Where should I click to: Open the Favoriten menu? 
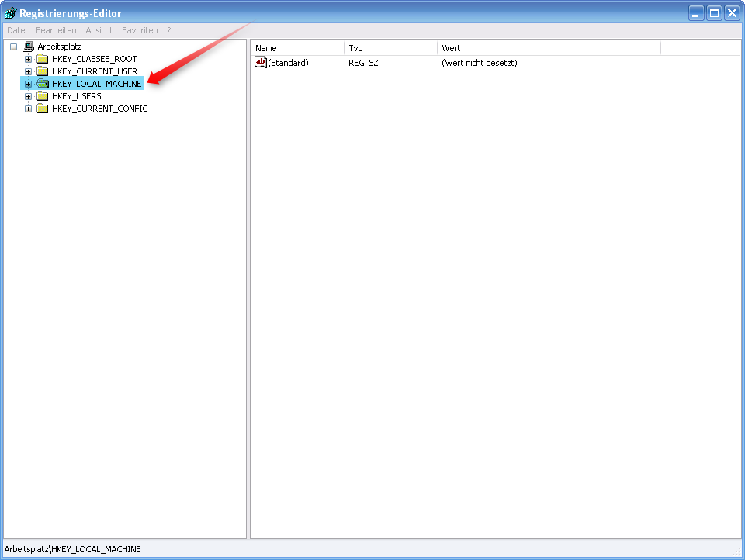pos(140,30)
